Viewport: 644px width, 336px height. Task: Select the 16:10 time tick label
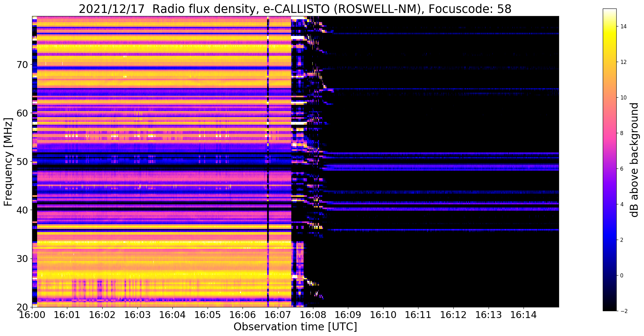(383, 315)
